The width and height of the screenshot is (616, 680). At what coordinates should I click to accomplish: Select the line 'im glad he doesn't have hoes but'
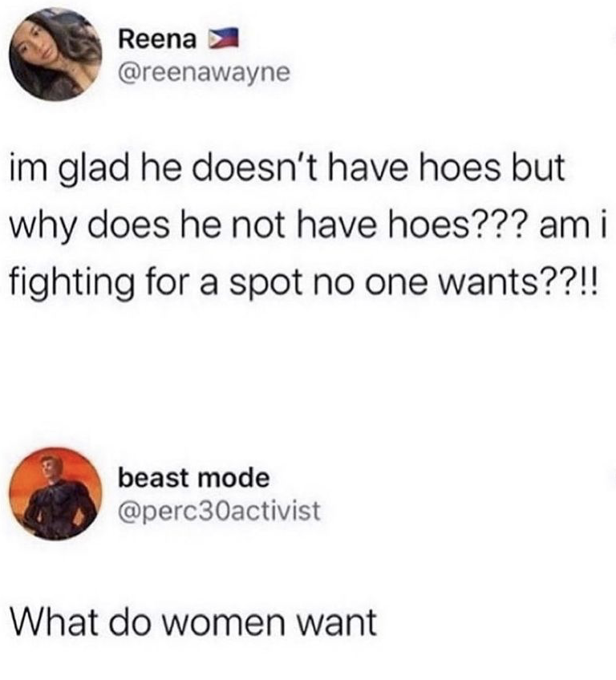coord(286,169)
